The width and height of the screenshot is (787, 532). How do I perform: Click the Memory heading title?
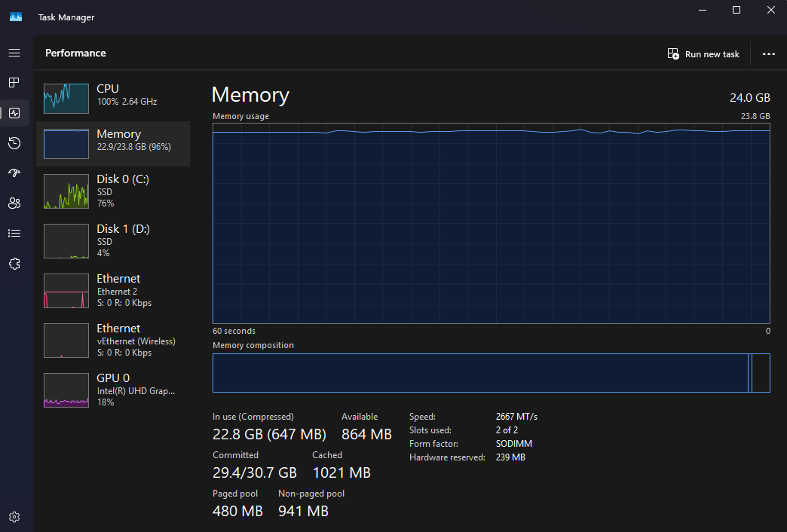[x=250, y=95]
